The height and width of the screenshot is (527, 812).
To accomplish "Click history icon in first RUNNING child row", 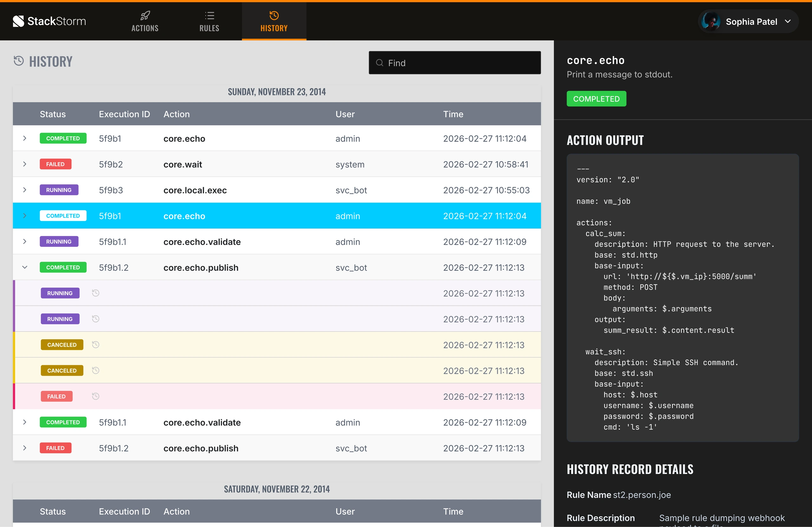I will 95,293.
